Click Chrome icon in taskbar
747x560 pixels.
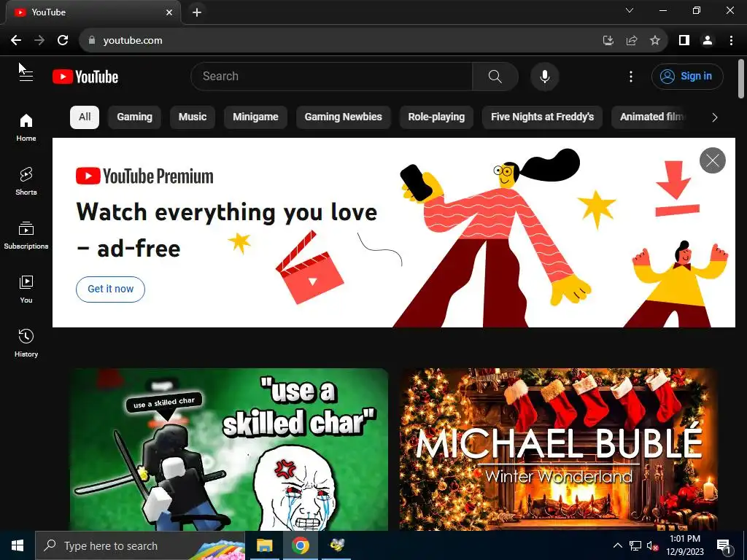(x=300, y=545)
